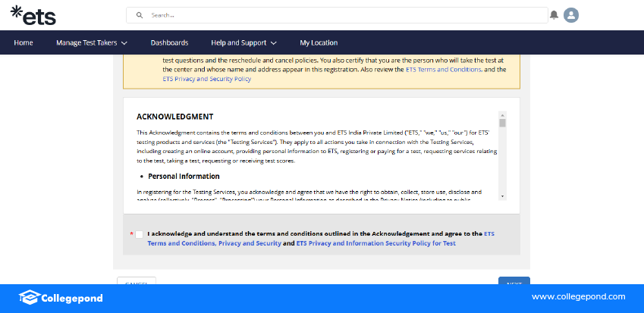Click the Collegepond graduation cap logo
The image size is (644, 313).
pos(29,298)
